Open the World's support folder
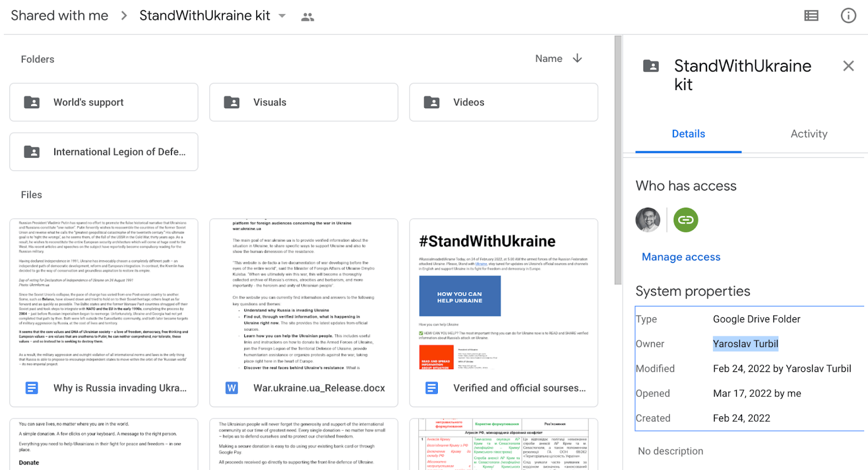Image resolution: width=868 pixels, height=470 pixels. [104, 102]
